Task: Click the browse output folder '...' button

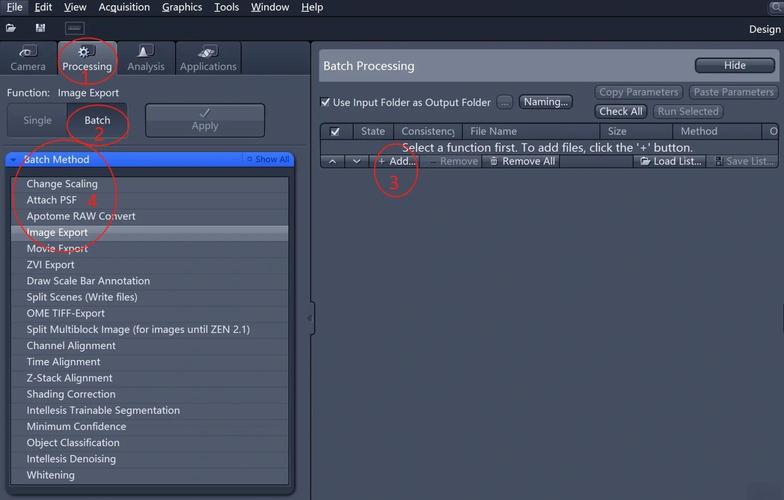Action: pos(505,102)
